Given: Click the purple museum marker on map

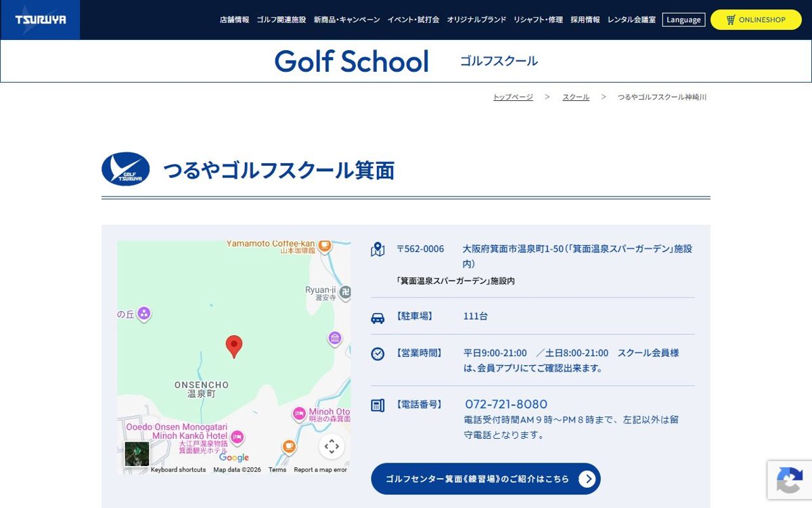Looking at the screenshot, I should click(x=335, y=338).
